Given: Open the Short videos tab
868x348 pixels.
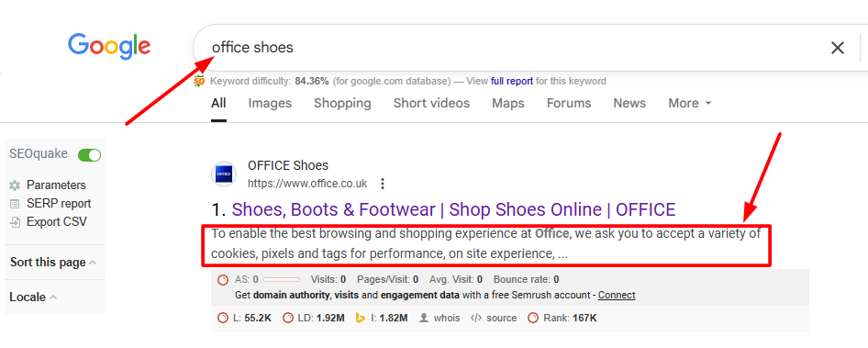Looking at the screenshot, I should coord(431,103).
